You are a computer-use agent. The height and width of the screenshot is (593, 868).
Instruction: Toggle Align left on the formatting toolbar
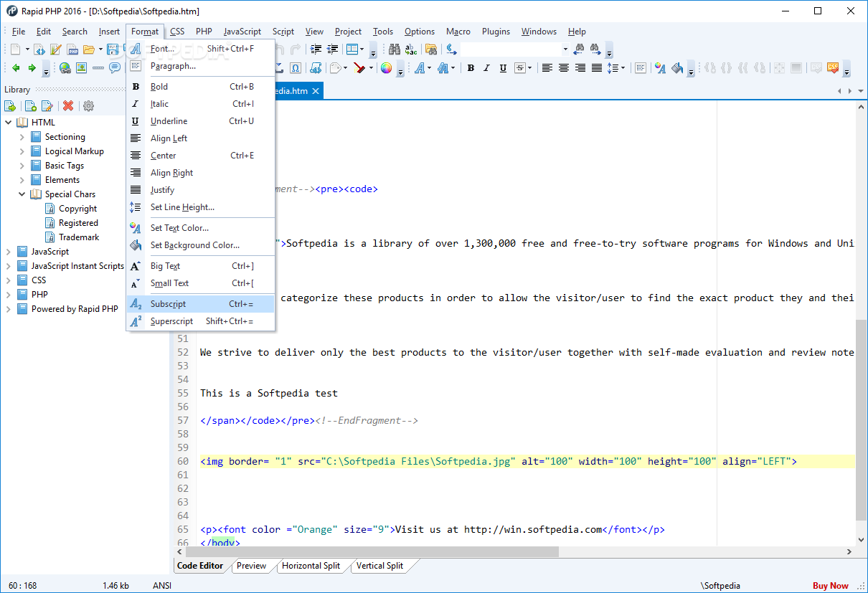point(547,68)
